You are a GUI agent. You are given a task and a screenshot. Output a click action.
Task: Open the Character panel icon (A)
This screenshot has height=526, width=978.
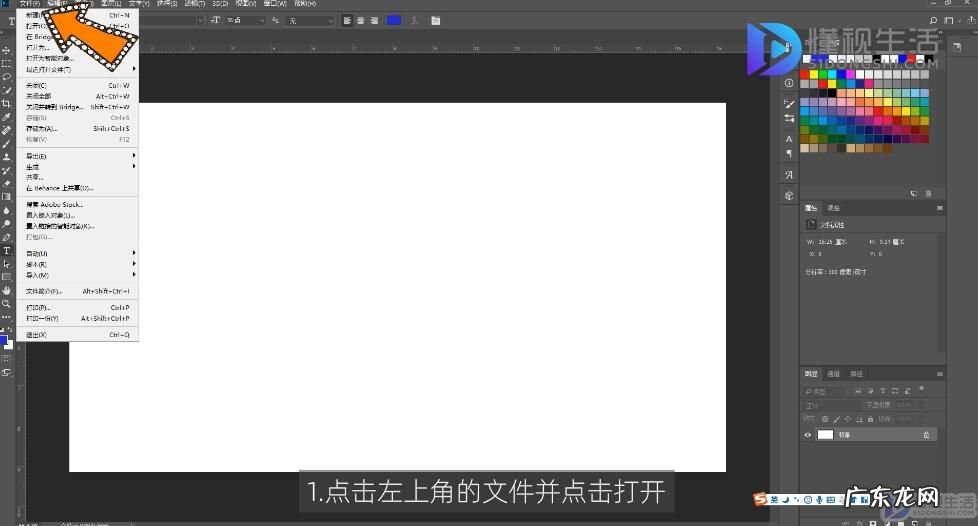789,139
